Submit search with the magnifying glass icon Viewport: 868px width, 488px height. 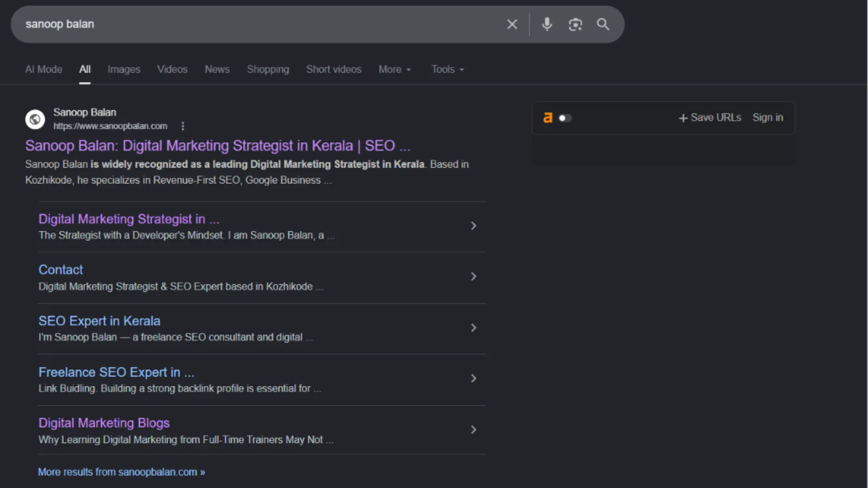click(x=603, y=24)
